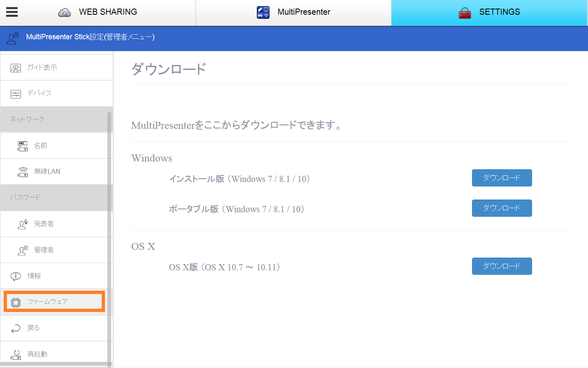
Task: Switch to the WEB SHARING tab
Action: click(98, 12)
